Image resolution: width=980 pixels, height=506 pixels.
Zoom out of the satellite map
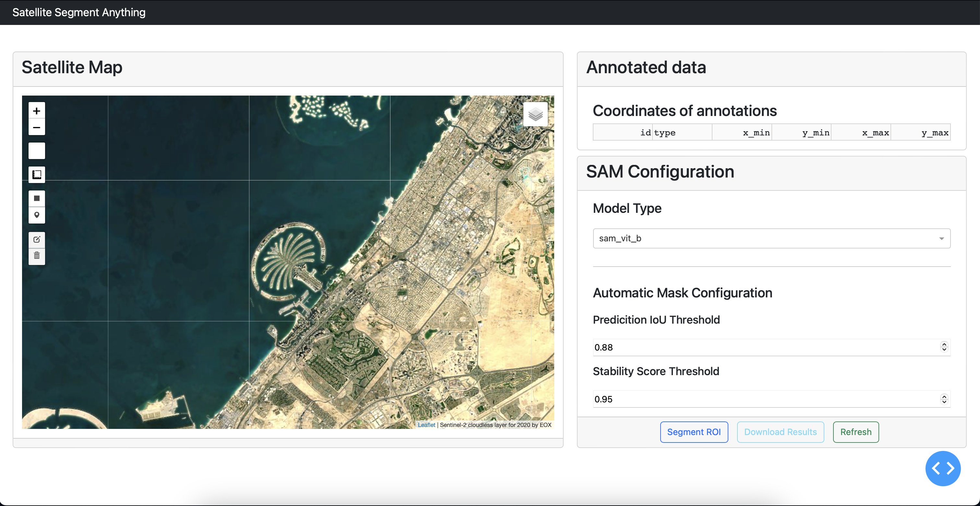click(x=37, y=127)
